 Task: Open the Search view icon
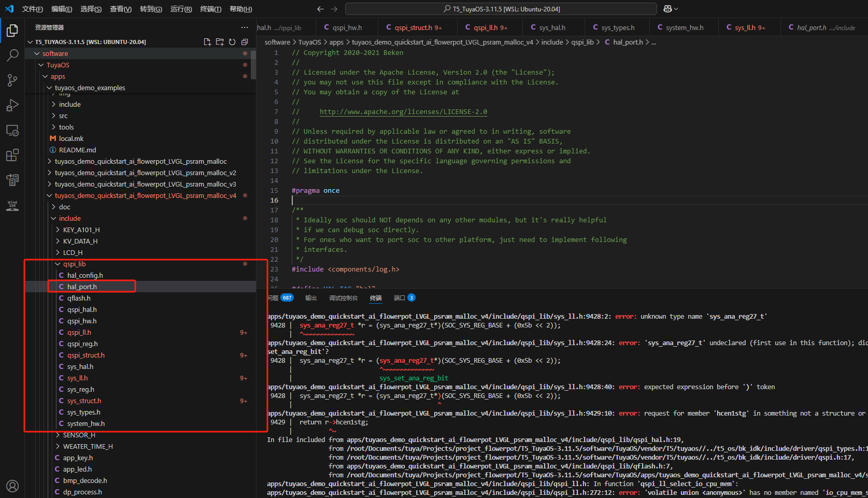12,55
